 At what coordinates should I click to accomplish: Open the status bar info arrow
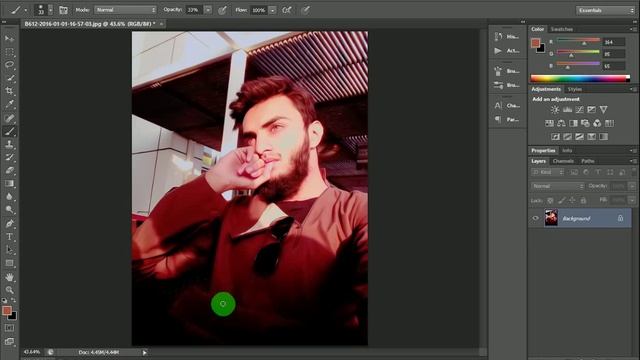point(144,352)
